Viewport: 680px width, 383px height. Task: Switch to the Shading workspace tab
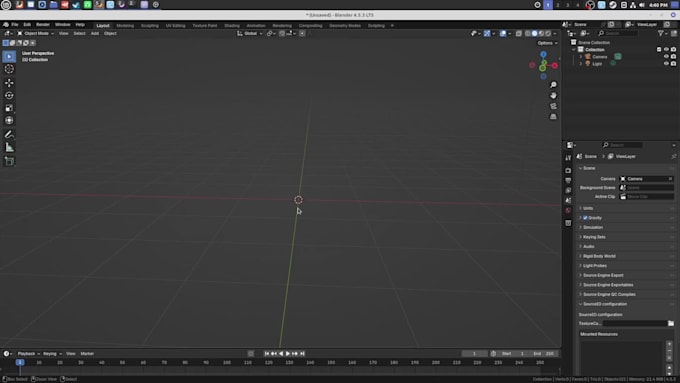[x=232, y=26]
